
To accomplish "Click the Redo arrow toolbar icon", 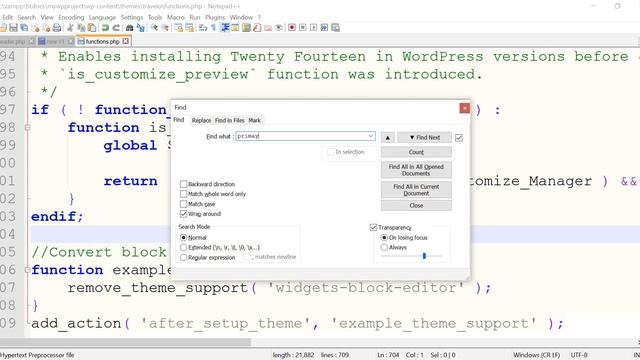I will 116,28.
